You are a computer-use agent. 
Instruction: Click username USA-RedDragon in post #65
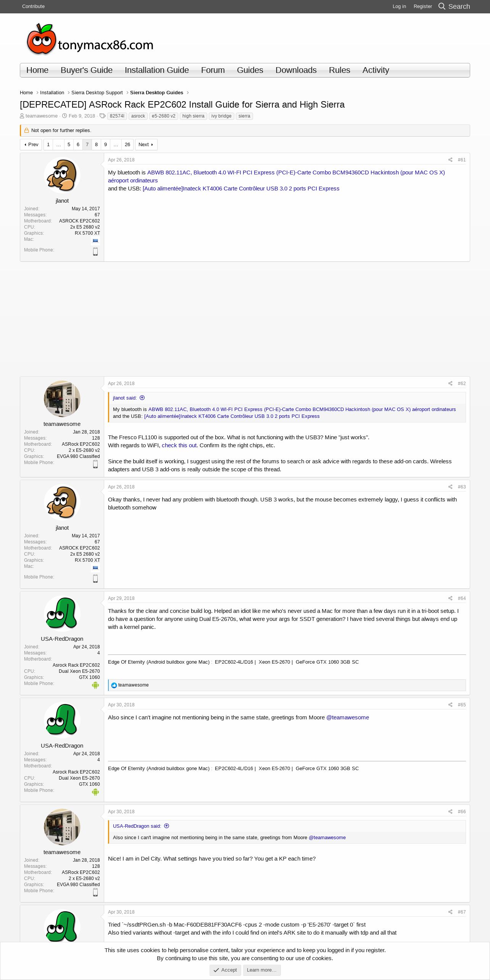[x=62, y=746]
